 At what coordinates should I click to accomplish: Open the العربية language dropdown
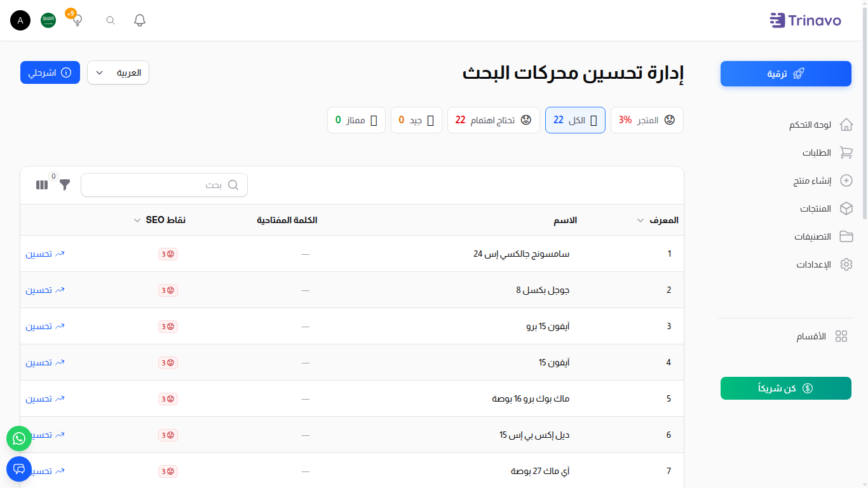pyautogui.click(x=118, y=72)
